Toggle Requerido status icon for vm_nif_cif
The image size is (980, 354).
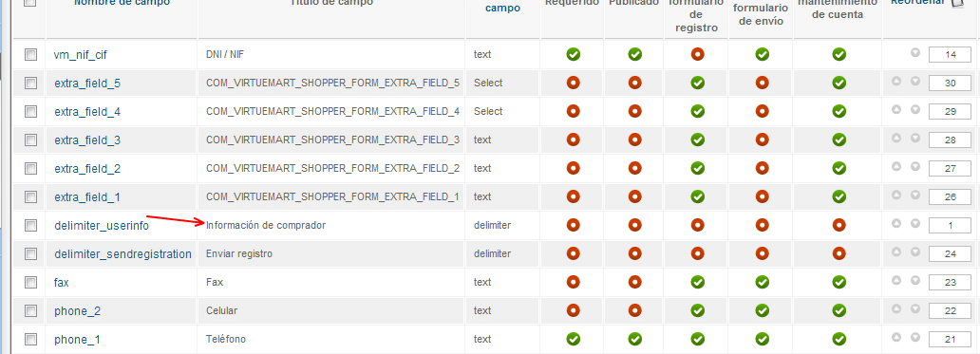(x=574, y=54)
